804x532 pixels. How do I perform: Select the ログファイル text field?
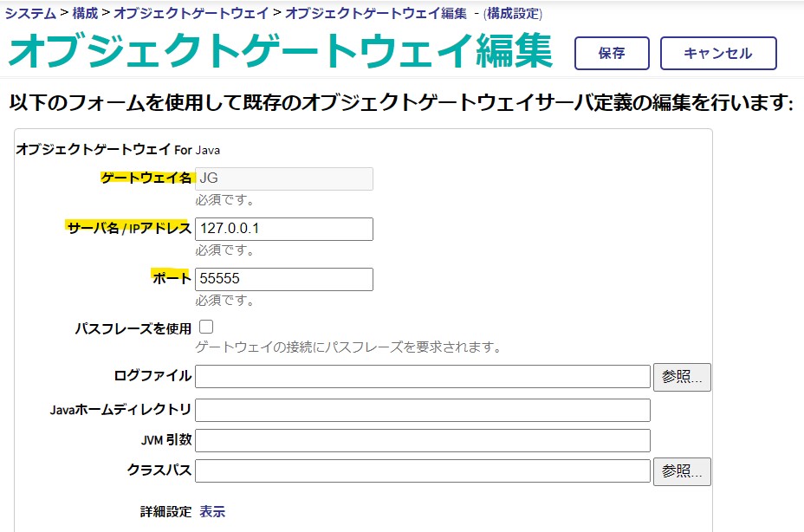point(423,377)
